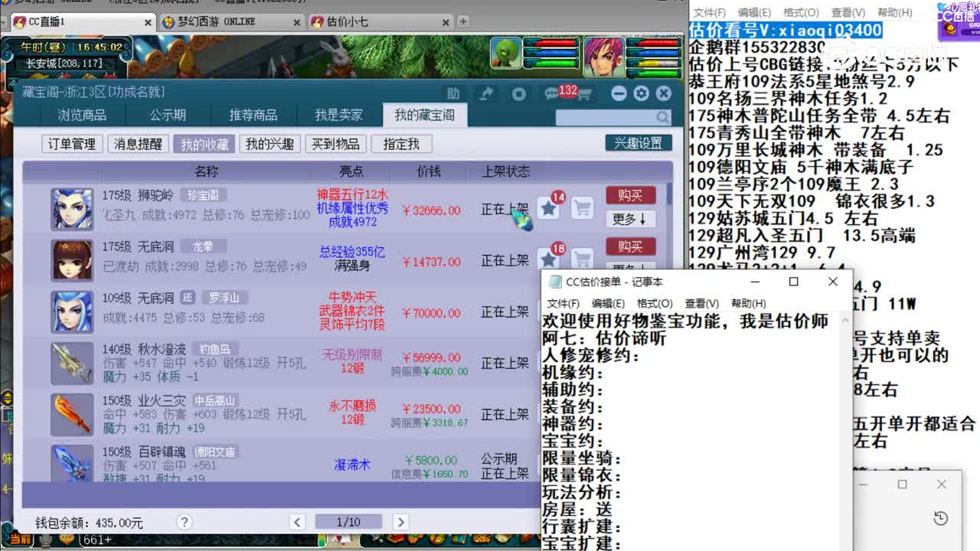
Task: Close the CC直播1 browser tab
Action: [x=148, y=22]
